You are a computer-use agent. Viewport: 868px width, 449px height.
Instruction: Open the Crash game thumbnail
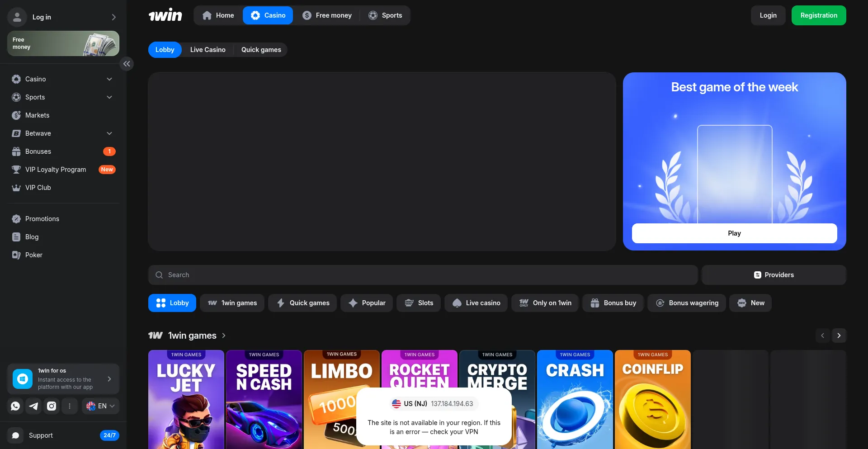pyautogui.click(x=575, y=399)
